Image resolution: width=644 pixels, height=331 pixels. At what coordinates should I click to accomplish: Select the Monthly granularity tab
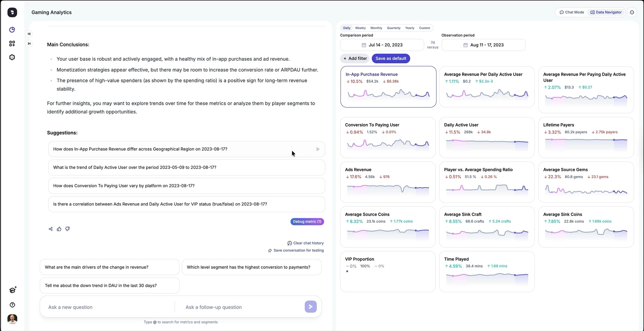click(376, 28)
